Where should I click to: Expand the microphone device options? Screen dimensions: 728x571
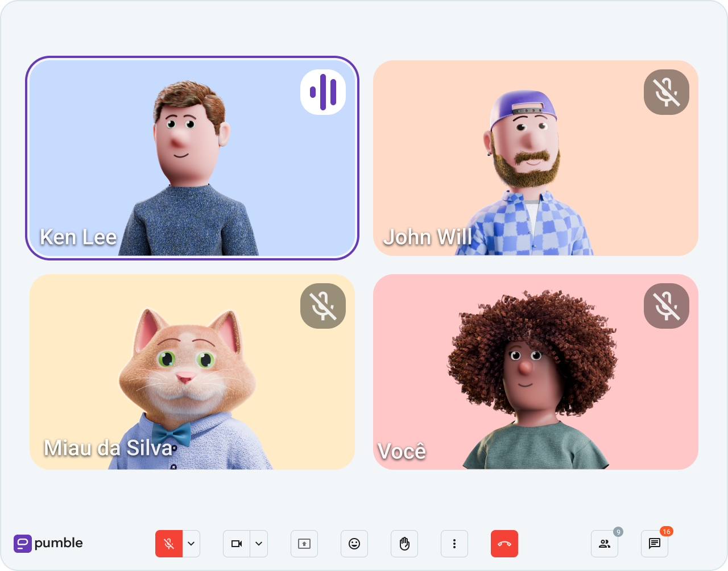(x=191, y=544)
